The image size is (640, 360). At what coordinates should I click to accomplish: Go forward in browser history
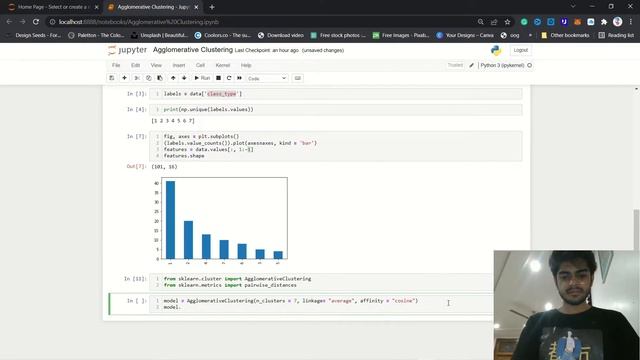click(22, 22)
